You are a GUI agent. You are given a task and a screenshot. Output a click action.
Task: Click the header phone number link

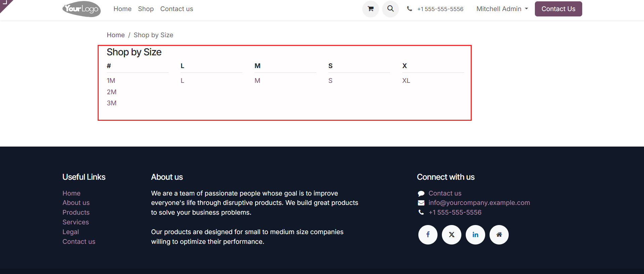[440, 9]
